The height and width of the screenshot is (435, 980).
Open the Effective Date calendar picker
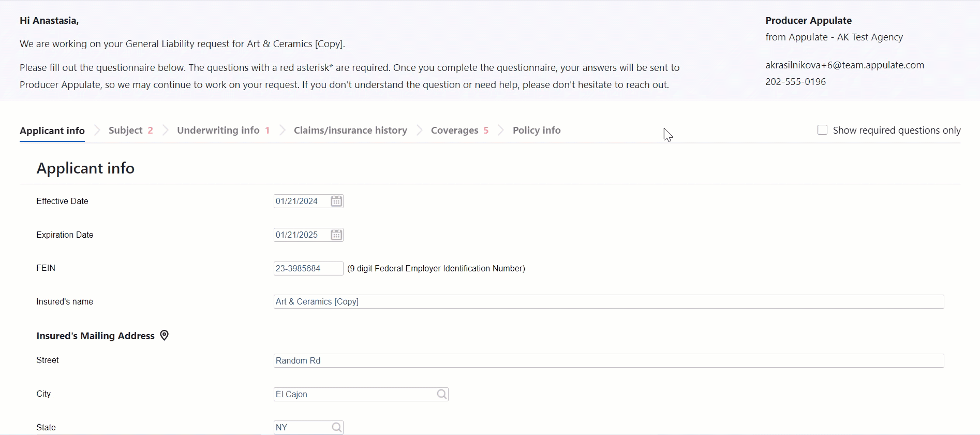(336, 201)
